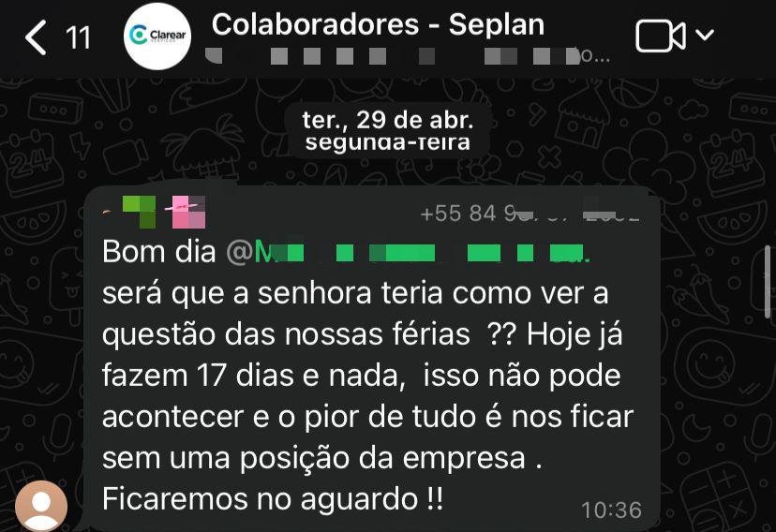Screen dimensions: 776x532
Task: Tap the truncated 'o...' ending the participant list
Action: coord(595,56)
